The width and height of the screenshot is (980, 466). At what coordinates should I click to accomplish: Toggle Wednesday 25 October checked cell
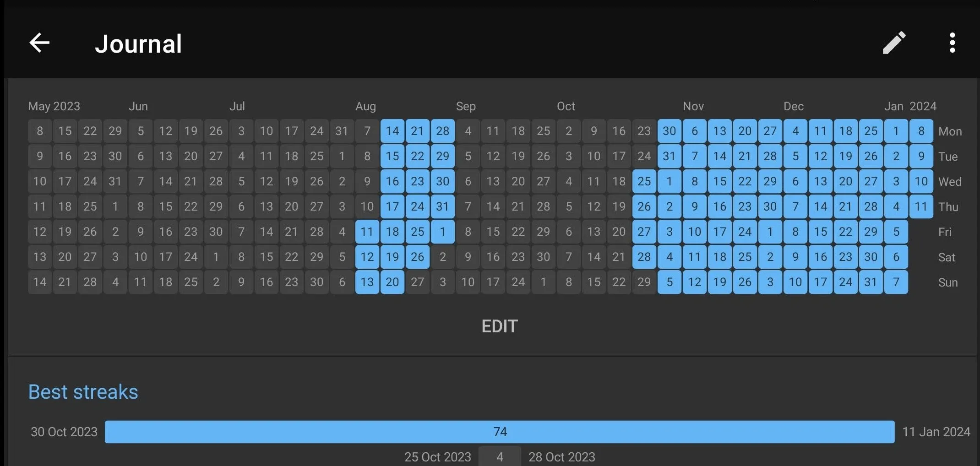(x=644, y=182)
